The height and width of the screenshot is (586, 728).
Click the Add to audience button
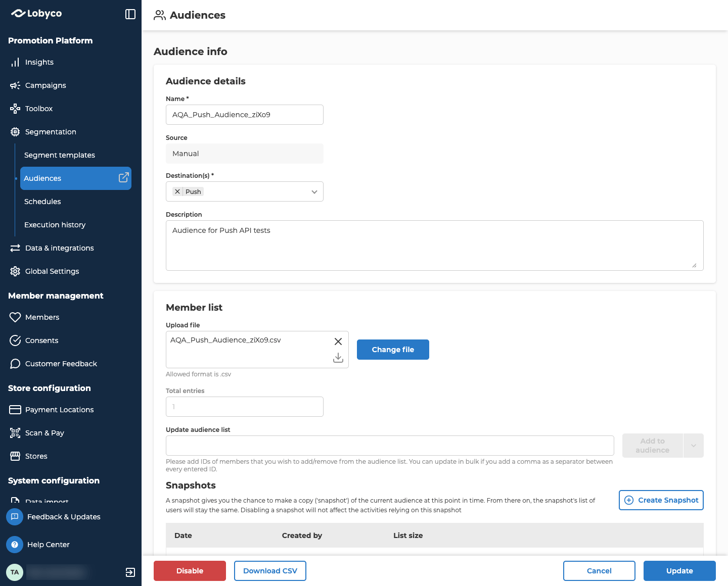[653, 446]
